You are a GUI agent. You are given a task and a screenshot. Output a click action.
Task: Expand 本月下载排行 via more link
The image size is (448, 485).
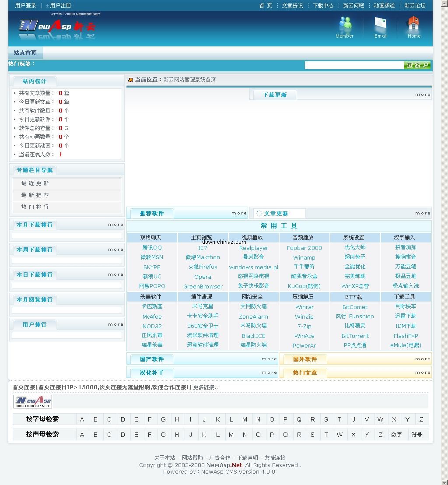coord(116,225)
